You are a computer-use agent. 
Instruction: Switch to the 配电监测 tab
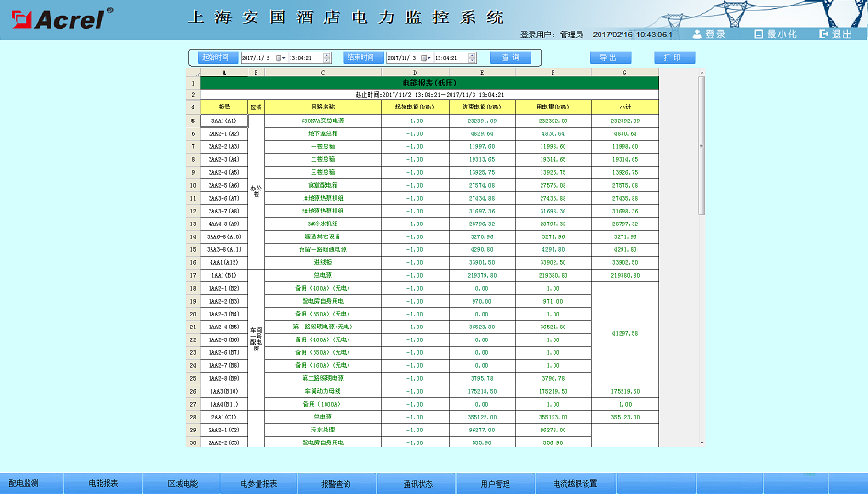[x=24, y=483]
